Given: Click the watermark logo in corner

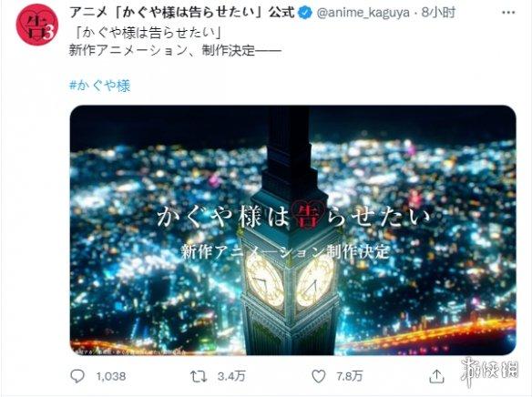Looking at the screenshot, I should pyautogui.click(x=490, y=371).
